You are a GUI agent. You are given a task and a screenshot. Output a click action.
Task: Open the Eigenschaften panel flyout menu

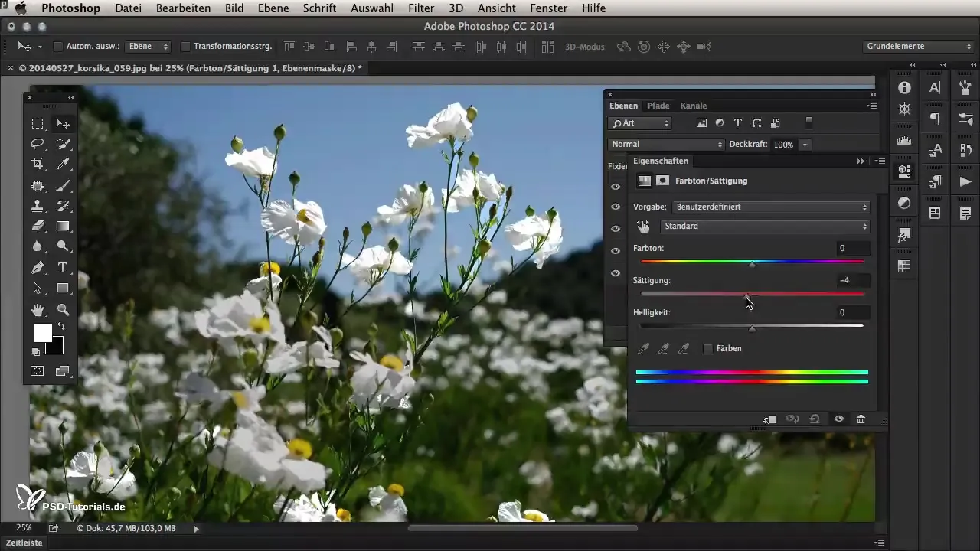[881, 161]
